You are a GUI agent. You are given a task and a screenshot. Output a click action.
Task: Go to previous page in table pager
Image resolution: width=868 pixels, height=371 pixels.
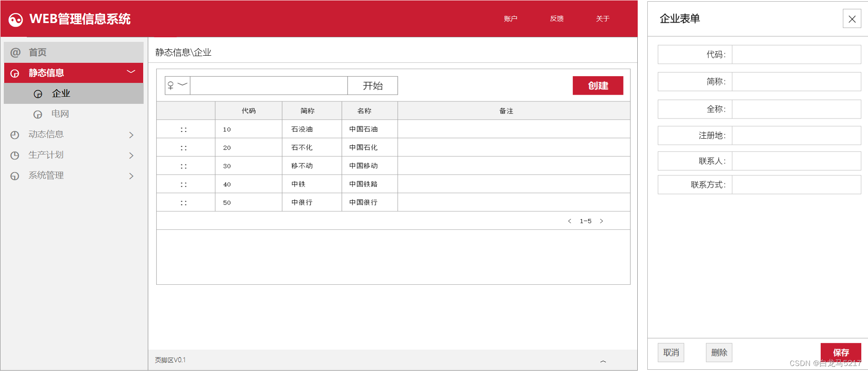coord(569,221)
